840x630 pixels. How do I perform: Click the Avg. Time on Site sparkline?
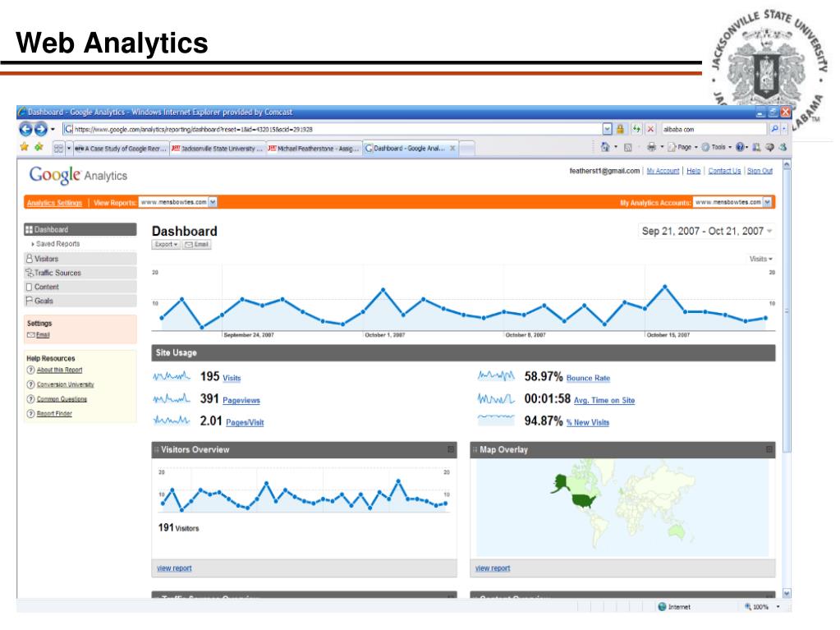(496, 399)
